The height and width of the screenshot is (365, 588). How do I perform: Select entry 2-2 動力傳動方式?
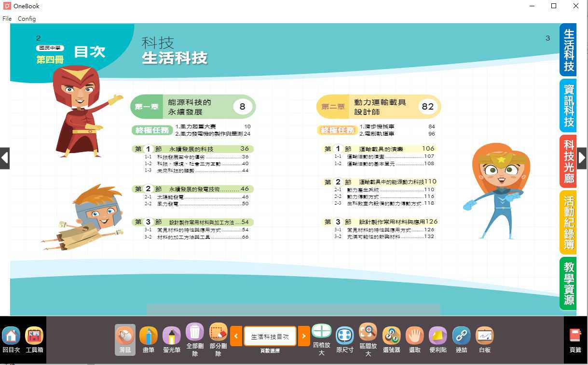coord(384,197)
